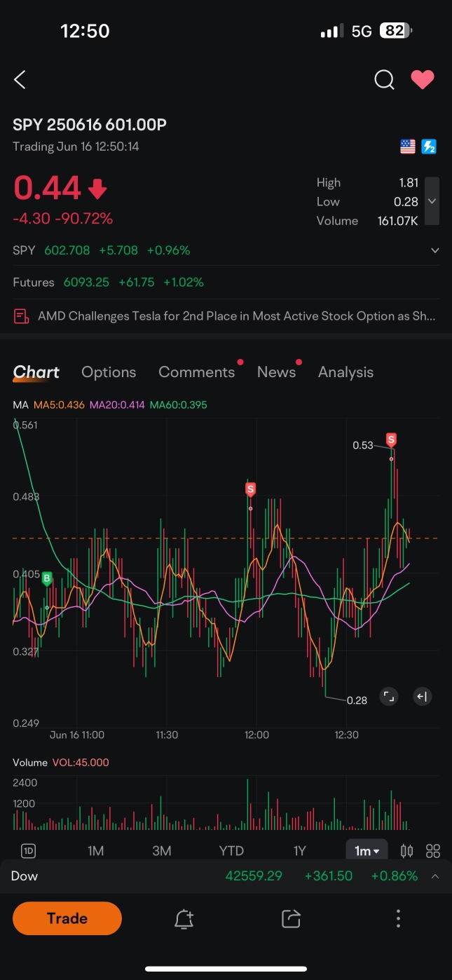This screenshot has width=452, height=980.
Task: Select the 1Y timeframe
Action: (x=299, y=851)
